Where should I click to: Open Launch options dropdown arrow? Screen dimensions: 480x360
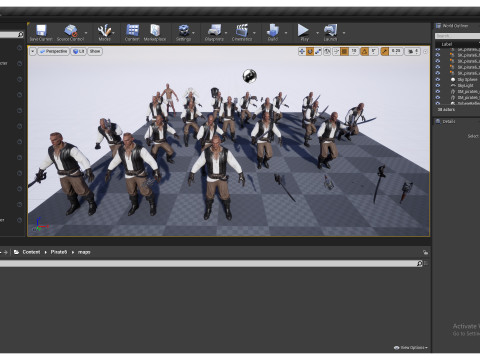click(344, 33)
